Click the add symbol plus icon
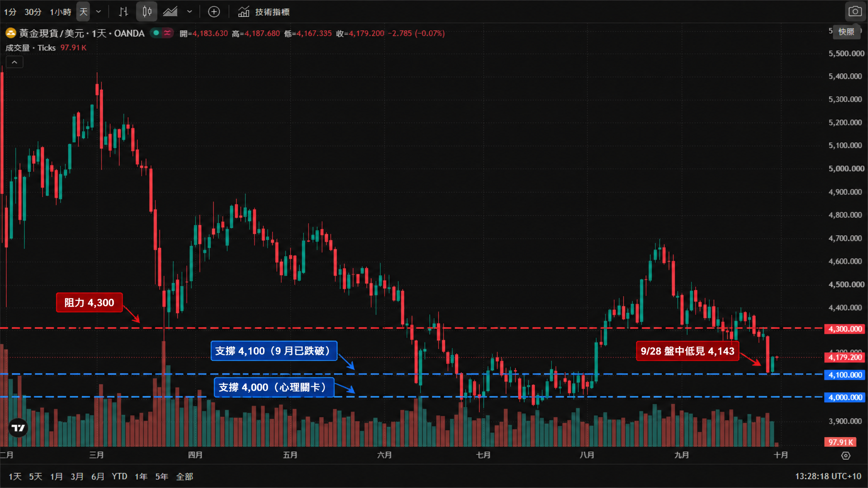Screen dimensions: 868x488 pyautogui.click(x=214, y=12)
